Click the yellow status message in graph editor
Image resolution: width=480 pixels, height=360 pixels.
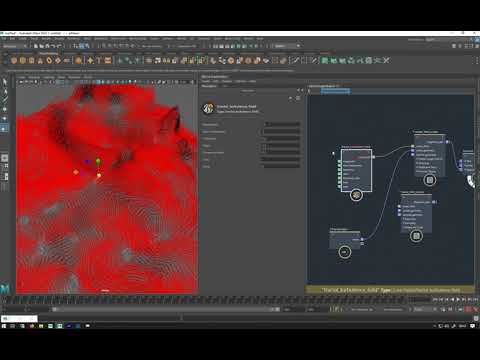pos(390,290)
